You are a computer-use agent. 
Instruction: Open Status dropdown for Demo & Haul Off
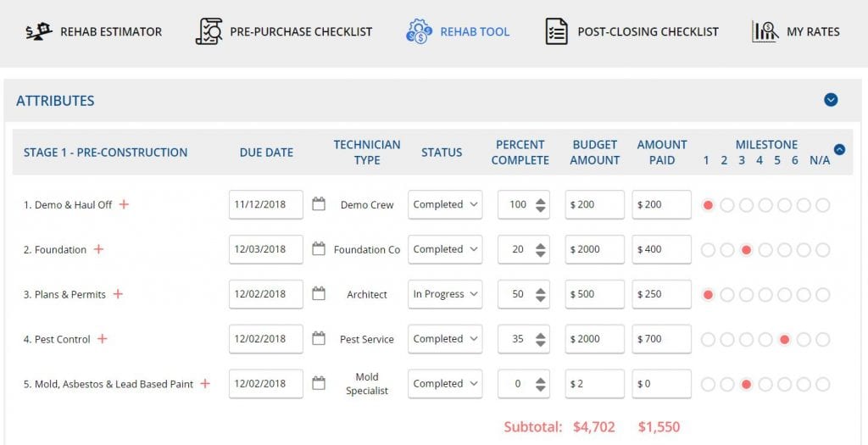point(445,204)
